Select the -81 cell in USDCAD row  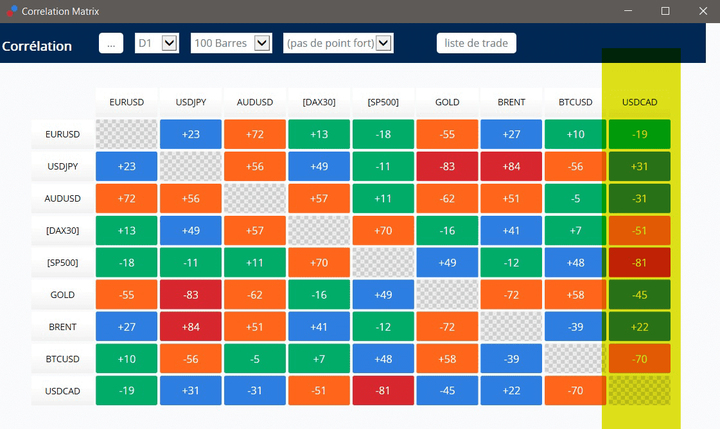click(x=383, y=391)
